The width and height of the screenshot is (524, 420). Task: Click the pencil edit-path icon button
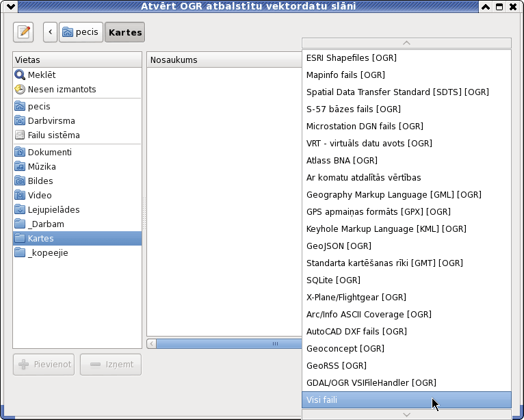pyautogui.click(x=23, y=32)
